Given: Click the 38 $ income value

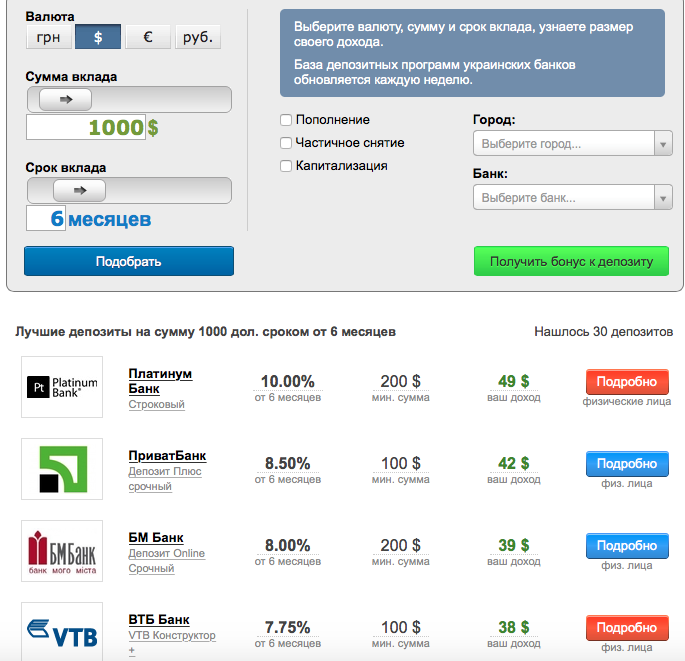Looking at the screenshot, I should 514,628.
